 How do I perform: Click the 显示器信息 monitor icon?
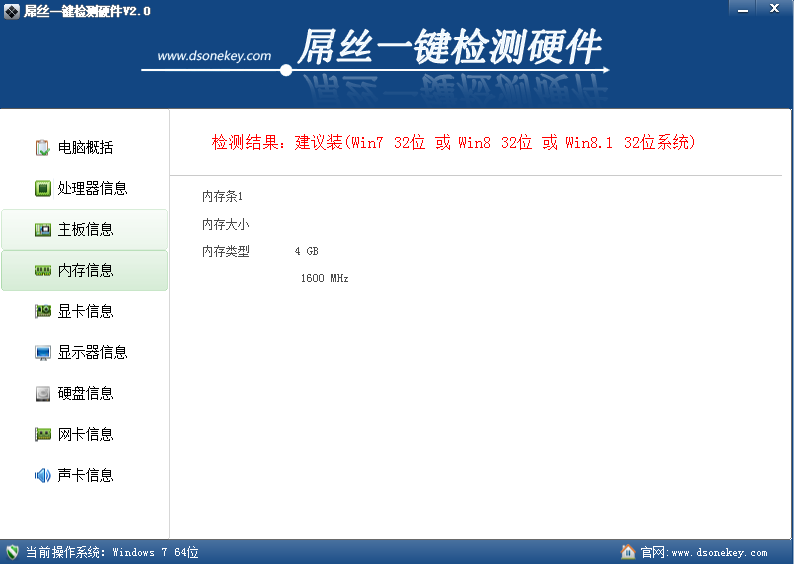43,353
